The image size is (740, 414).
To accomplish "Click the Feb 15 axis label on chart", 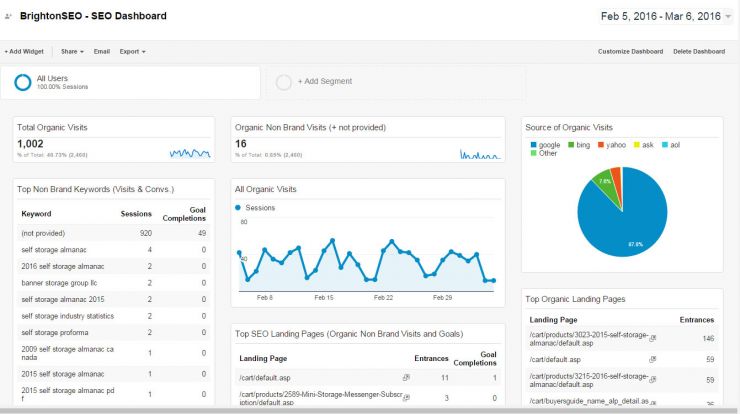I will (x=324, y=298).
